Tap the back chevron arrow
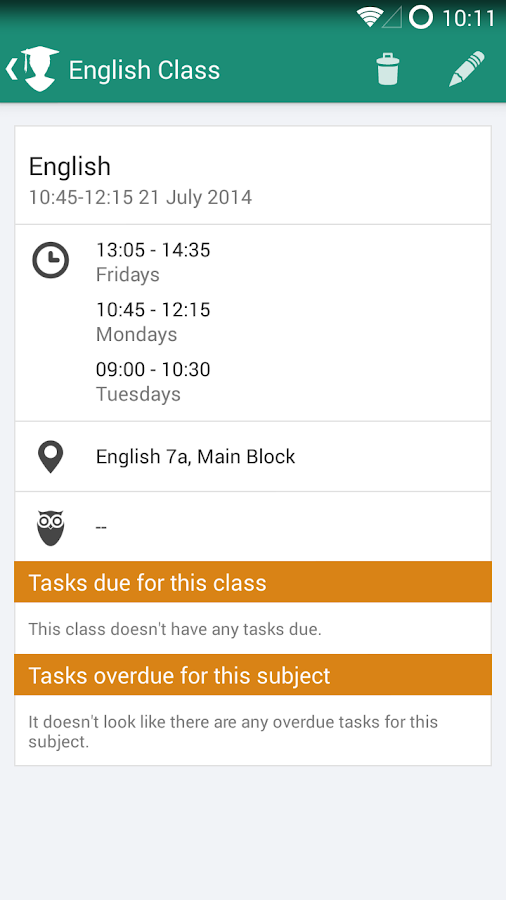The image size is (506, 900). (11, 69)
